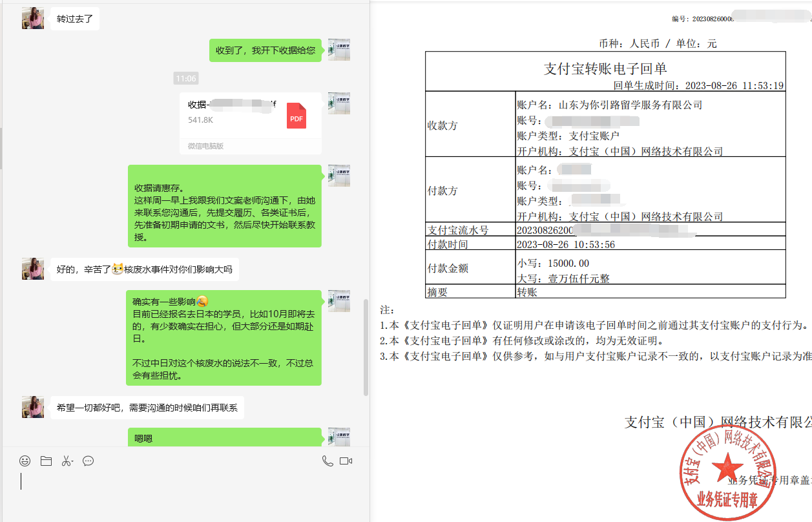812x522 pixels.
Task: Click sender avatar beside 收到了，我开下收据给您
Action: coord(339,49)
